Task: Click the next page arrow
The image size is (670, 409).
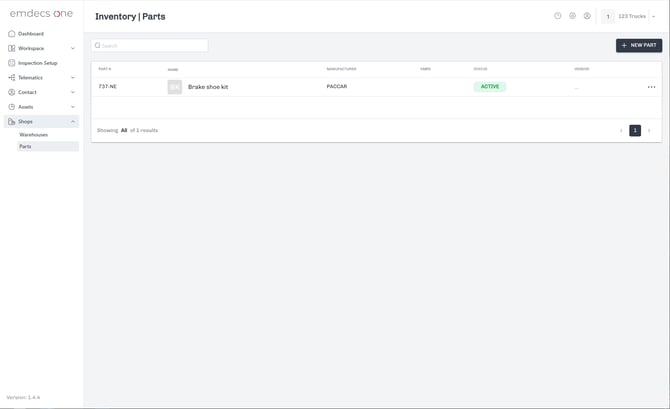Action: [x=649, y=130]
